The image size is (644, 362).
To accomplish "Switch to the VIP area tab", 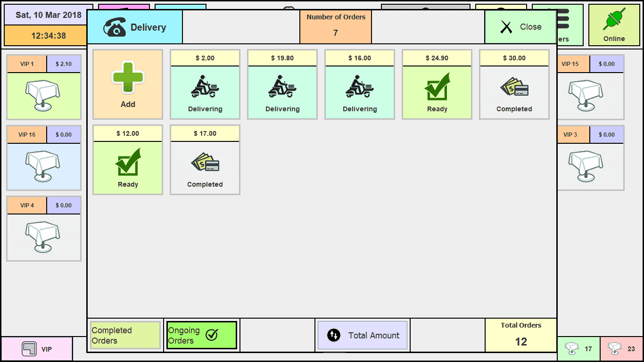I will (37, 349).
